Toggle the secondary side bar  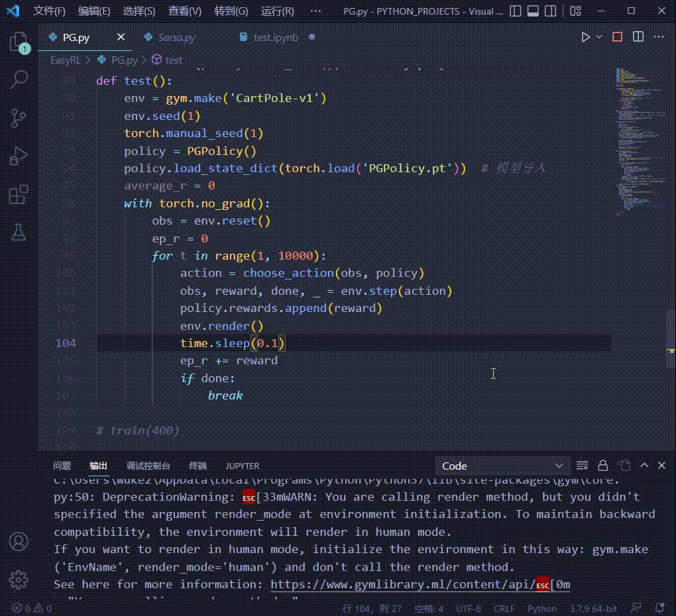550,11
